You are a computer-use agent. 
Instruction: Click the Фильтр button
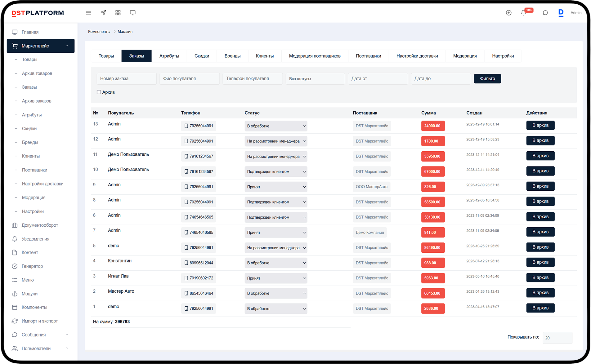(487, 79)
